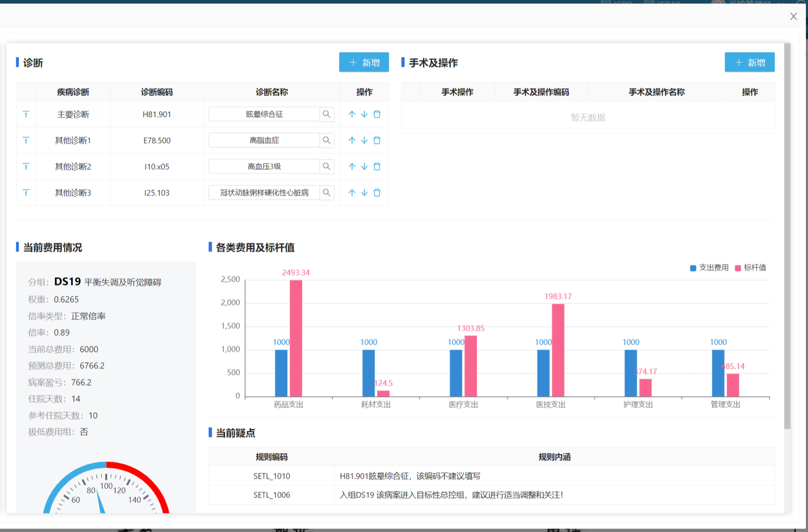Search diagnosis name for 冠状动脉粥样硬化性心脏病
Screen dimensions: 808x532
click(327, 193)
